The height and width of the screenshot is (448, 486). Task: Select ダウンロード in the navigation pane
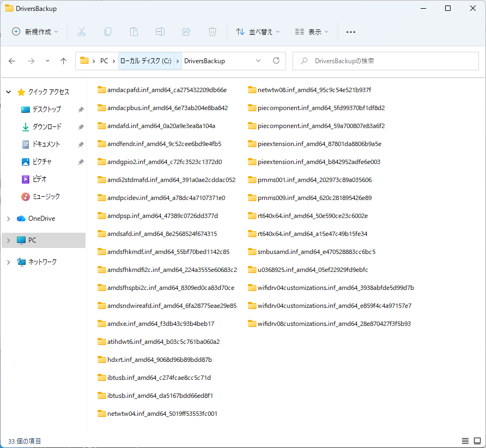coord(47,127)
